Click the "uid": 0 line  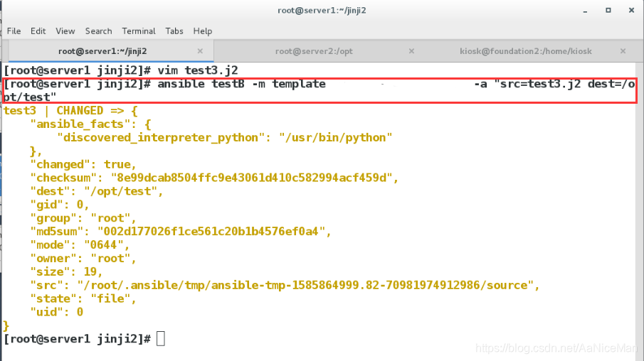point(57,313)
